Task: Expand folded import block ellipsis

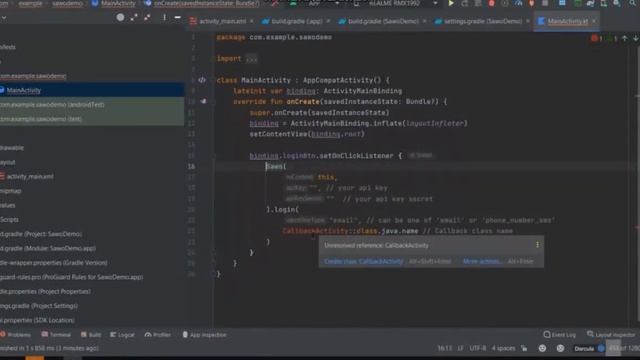Action: click(252, 59)
